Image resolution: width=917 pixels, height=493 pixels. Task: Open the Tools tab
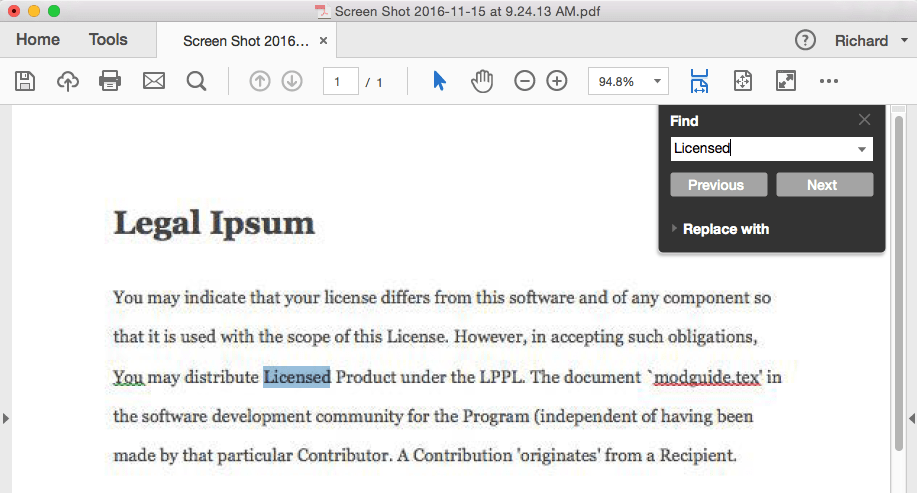coord(108,40)
